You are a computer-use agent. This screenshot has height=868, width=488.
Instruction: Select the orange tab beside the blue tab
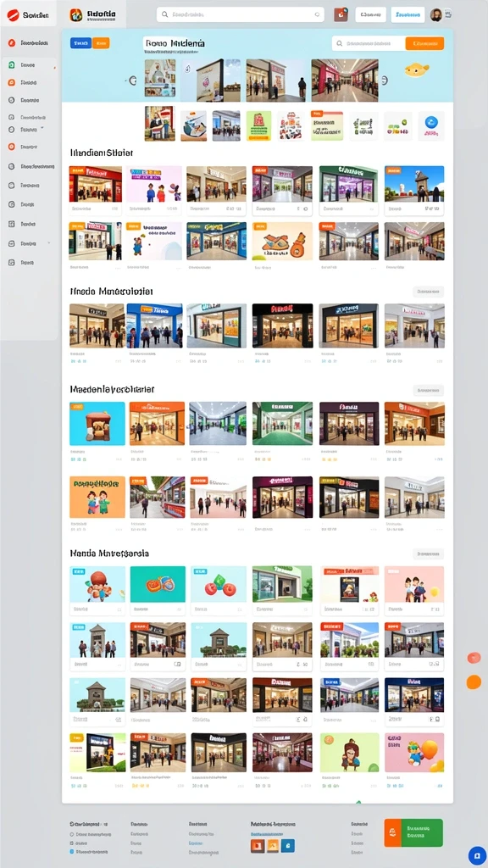(101, 43)
